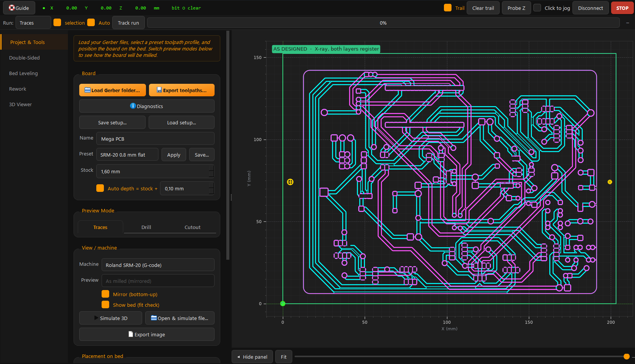Select Project & Tools sidebar item
The height and width of the screenshot is (364, 635).
(x=34, y=42)
